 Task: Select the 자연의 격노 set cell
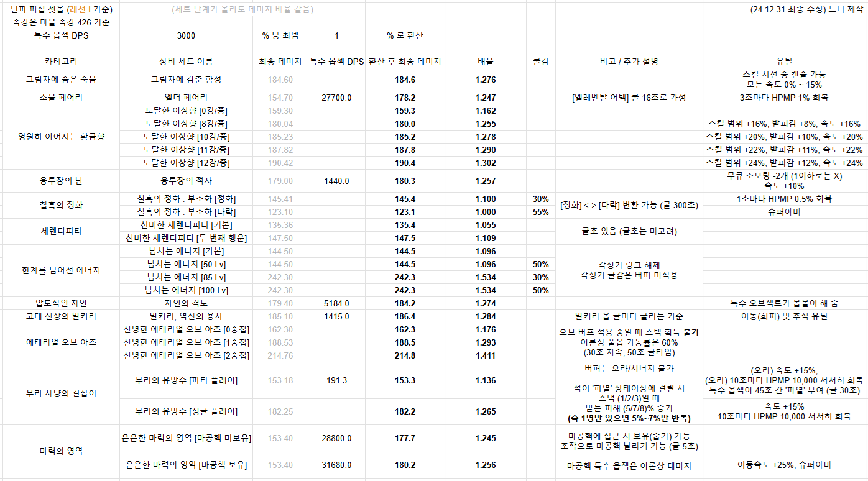[x=186, y=303]
